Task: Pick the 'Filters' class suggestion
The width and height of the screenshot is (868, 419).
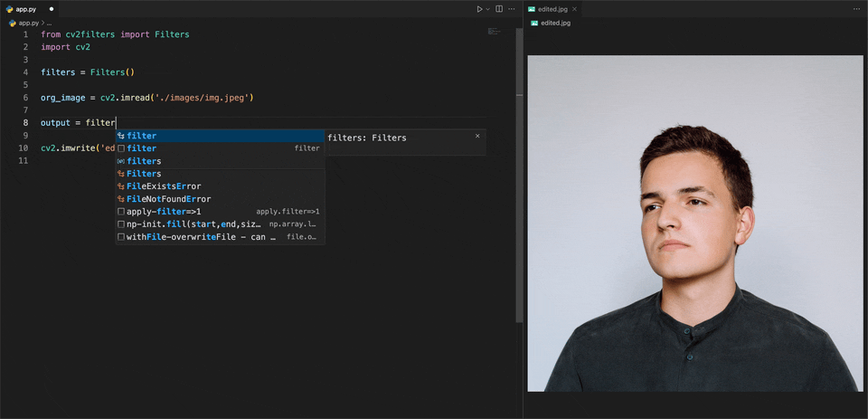Action: [x=144, y=174]
